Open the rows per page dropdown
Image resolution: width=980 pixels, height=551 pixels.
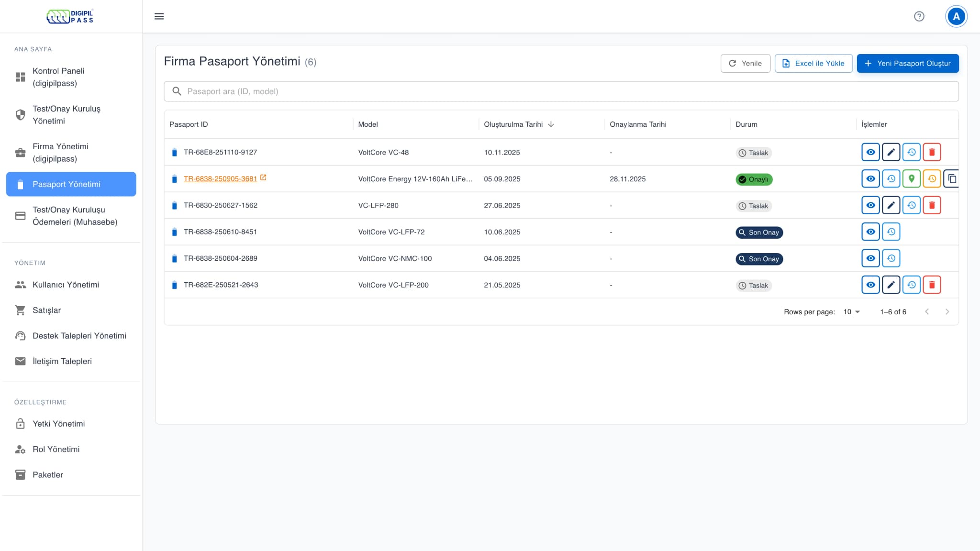point(851,312)
